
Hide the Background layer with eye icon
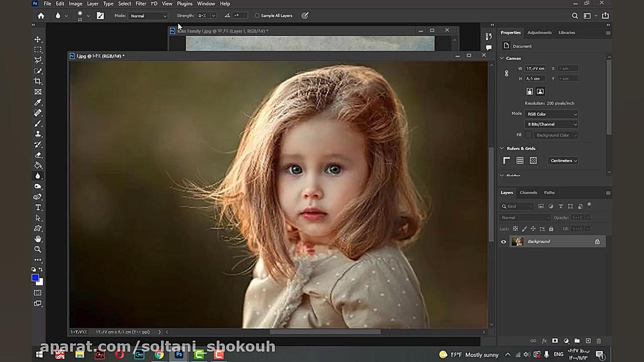pos(503,242)
